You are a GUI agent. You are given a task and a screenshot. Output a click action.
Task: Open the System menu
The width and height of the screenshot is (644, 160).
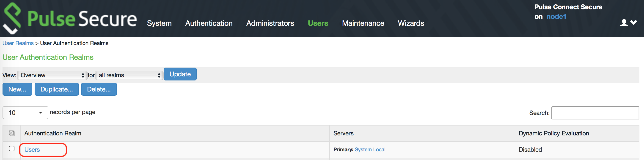coord(159,23)
